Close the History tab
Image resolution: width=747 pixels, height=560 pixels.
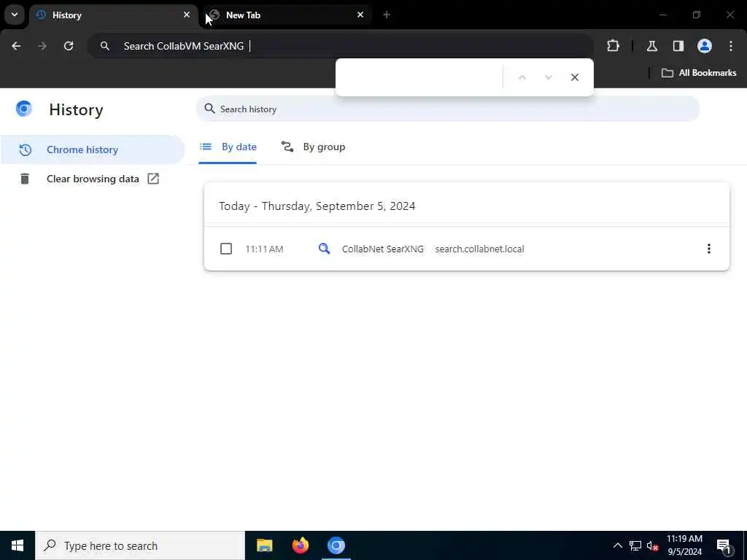[x=187, y=15]
